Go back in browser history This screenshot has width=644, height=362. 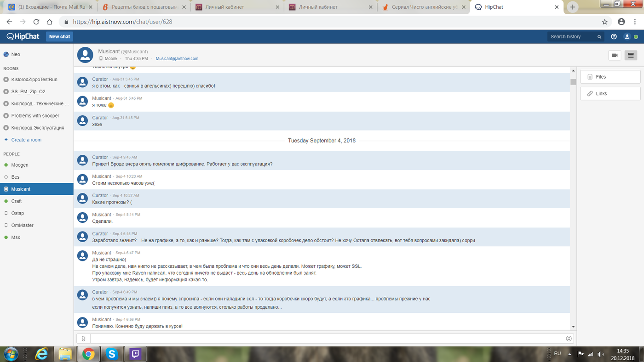[9, 22]
